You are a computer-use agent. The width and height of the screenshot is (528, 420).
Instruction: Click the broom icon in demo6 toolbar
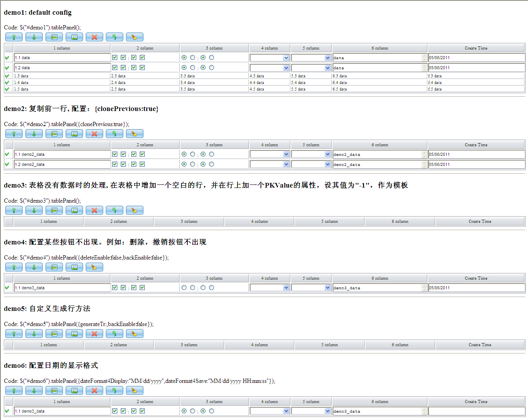135,391
